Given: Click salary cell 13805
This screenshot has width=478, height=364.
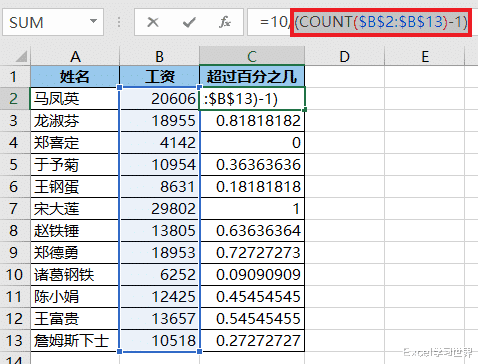Looking at the screenshot, I should coord(159,231).
